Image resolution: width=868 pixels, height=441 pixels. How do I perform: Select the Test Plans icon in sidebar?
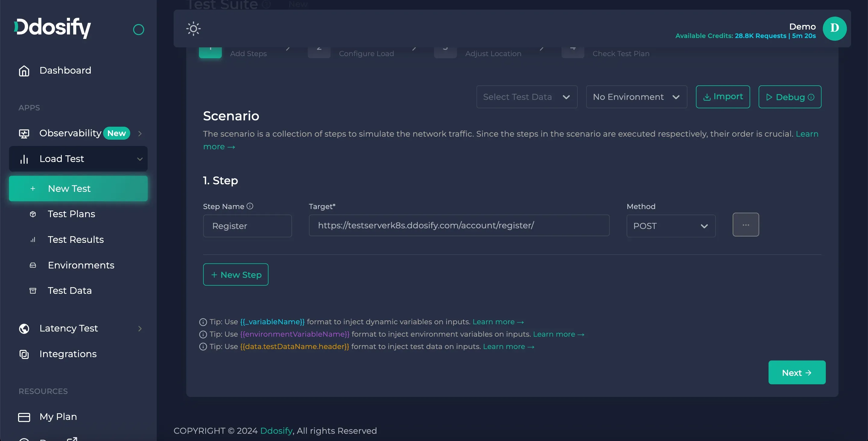point(33,214)
